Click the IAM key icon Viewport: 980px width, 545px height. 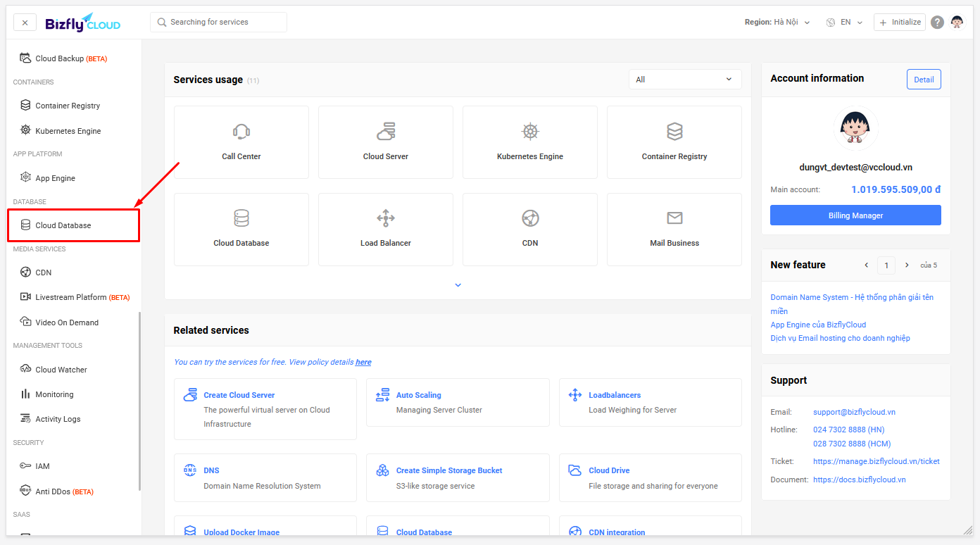point(25,465)
